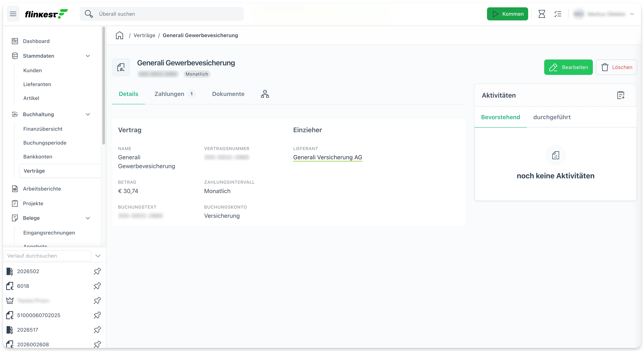Open Finanzübersicht in the sidebar
Image resolution: width=644 pixels, height=351 pixels.
click(x=43, y=129)
